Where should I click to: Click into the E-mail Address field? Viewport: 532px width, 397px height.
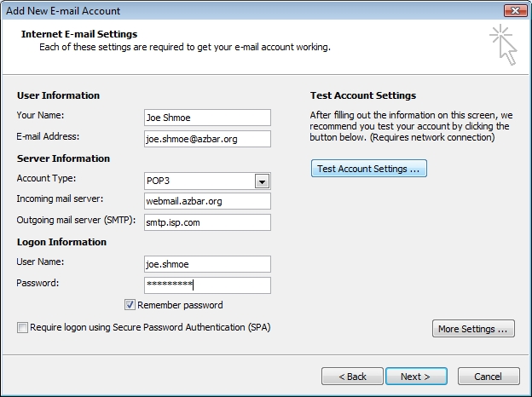tap(207, 139)
